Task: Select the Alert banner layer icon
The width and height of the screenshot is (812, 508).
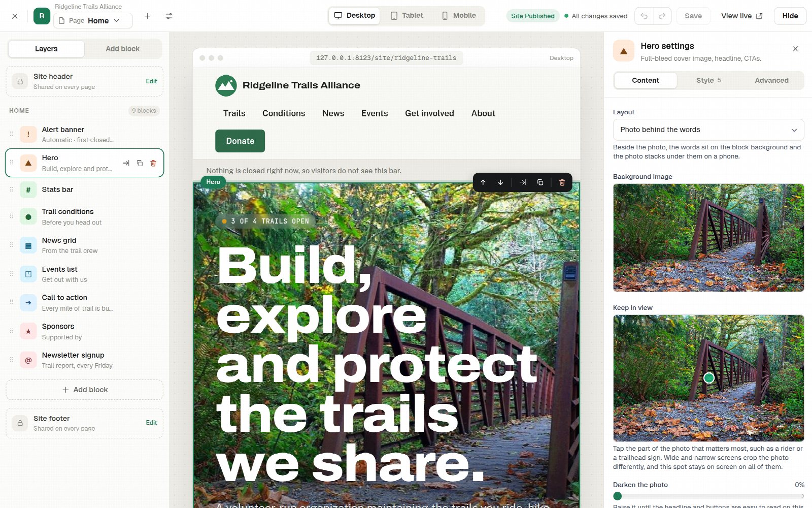Action: pos(28,135)
